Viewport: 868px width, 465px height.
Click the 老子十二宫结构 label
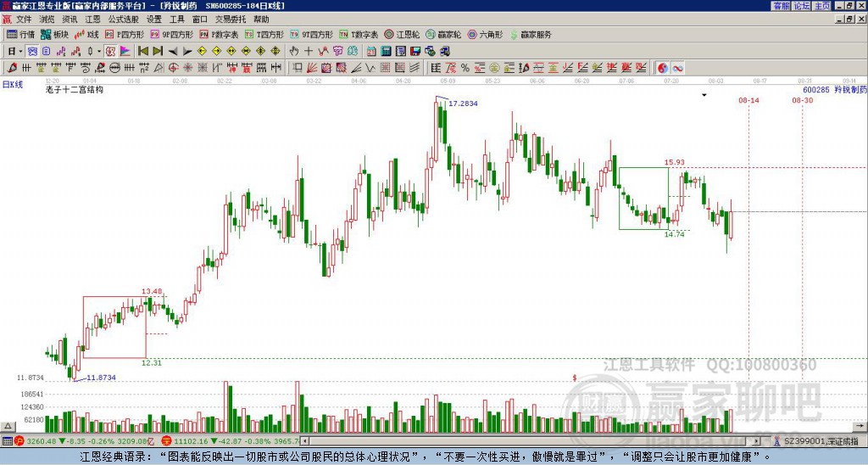tap(75, 89)
